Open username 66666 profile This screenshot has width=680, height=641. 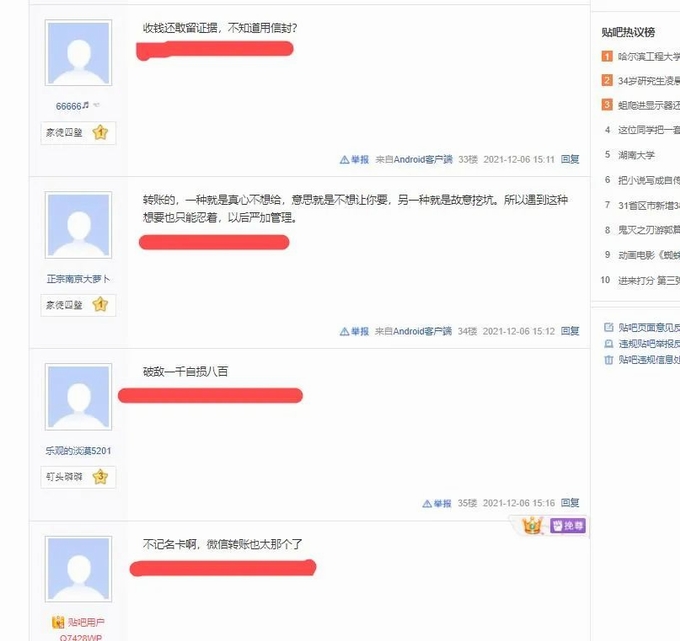coord(69,106)
